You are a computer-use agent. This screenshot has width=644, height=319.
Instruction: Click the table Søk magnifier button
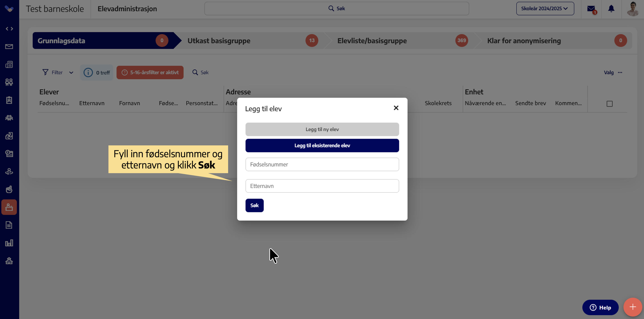[200, 73]
